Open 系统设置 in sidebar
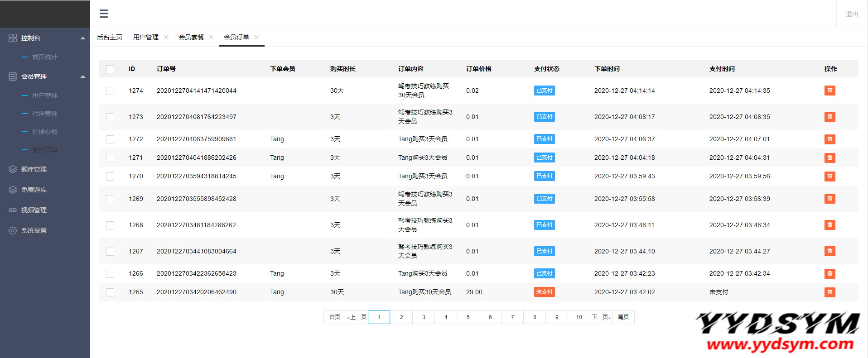The width and height of the screenshot is (868, 358). click(34, 230)
